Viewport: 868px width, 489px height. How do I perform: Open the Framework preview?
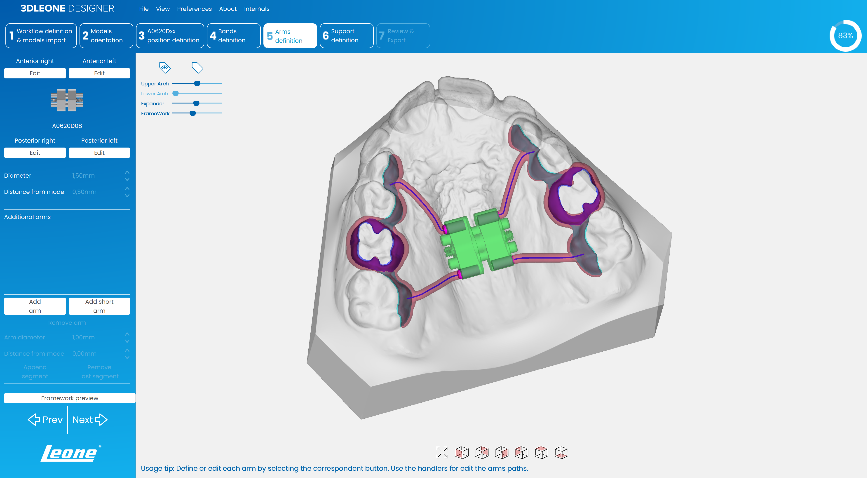[69, 398]
